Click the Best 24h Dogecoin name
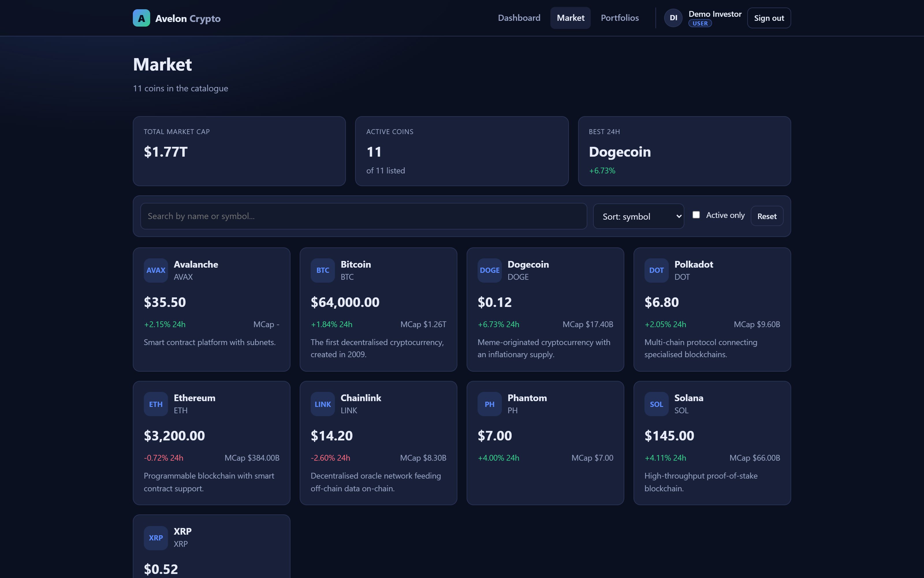 click(x=620, y=152)
